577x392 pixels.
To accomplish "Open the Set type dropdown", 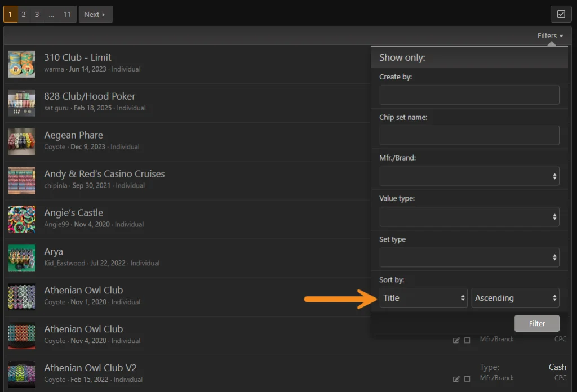I will [469, 257].
